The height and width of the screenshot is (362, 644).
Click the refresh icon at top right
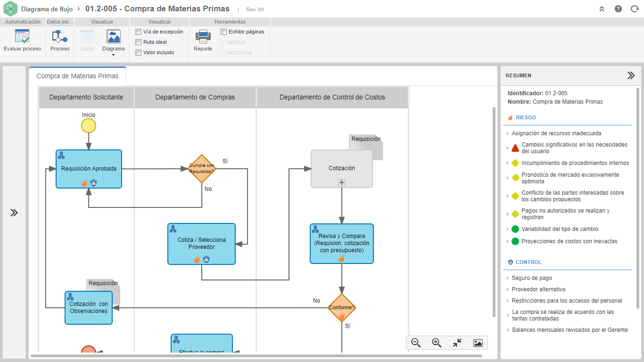pos(635,9)
